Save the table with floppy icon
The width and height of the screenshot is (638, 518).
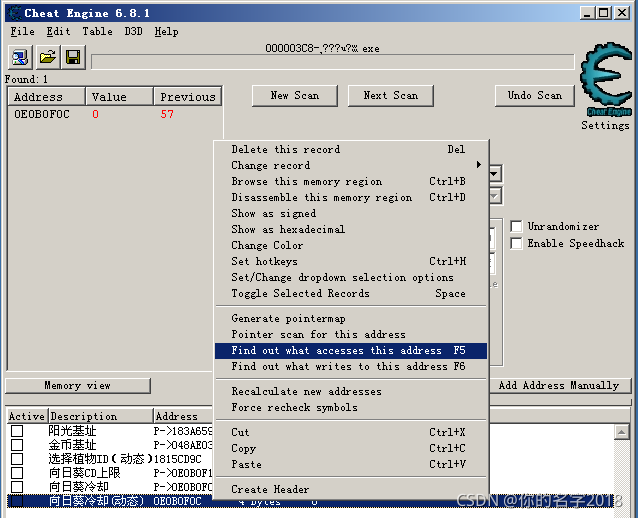(x=73, y=57)
